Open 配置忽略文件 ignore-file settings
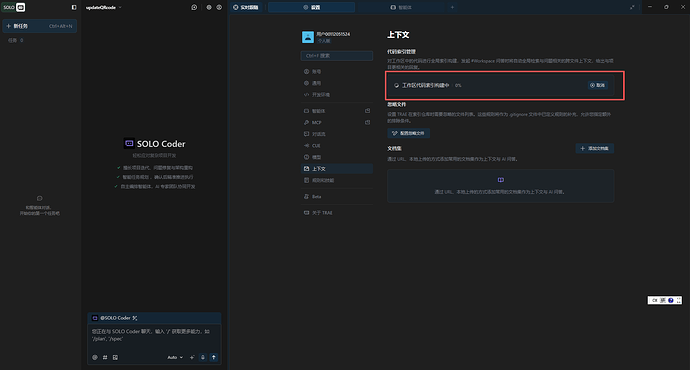The height and width of the screenshot is (370, 690). (x=408, y=133)
